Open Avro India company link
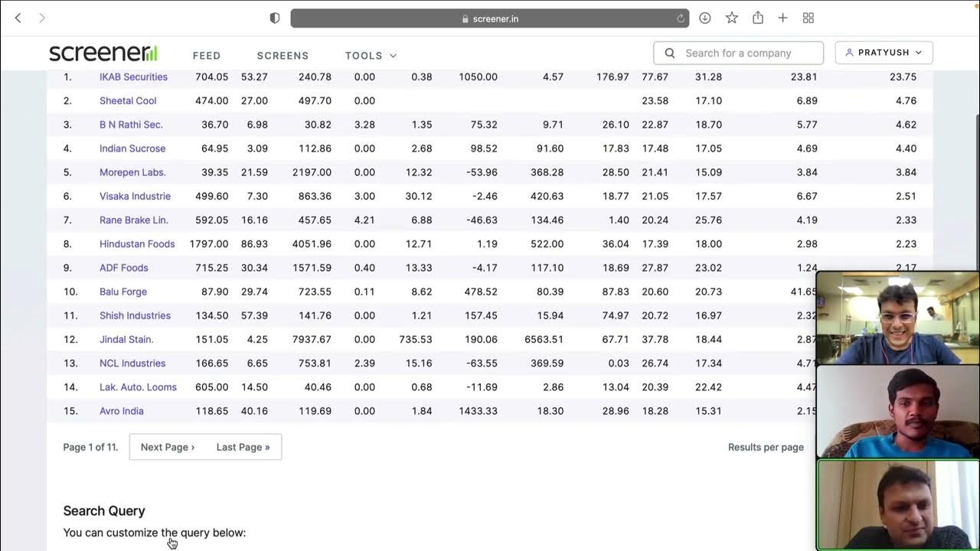Viewport: 980px width, 551px height. click(122, 411)
